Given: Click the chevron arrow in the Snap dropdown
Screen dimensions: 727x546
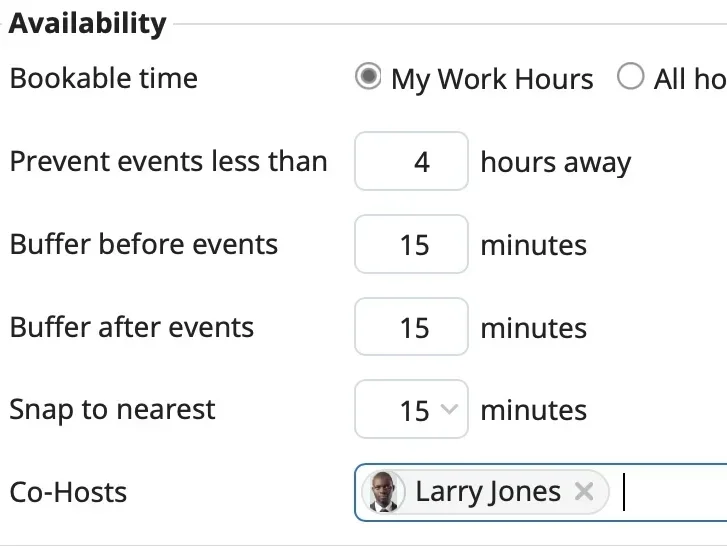Looking at the screenshot, I should tap(449, 409).
